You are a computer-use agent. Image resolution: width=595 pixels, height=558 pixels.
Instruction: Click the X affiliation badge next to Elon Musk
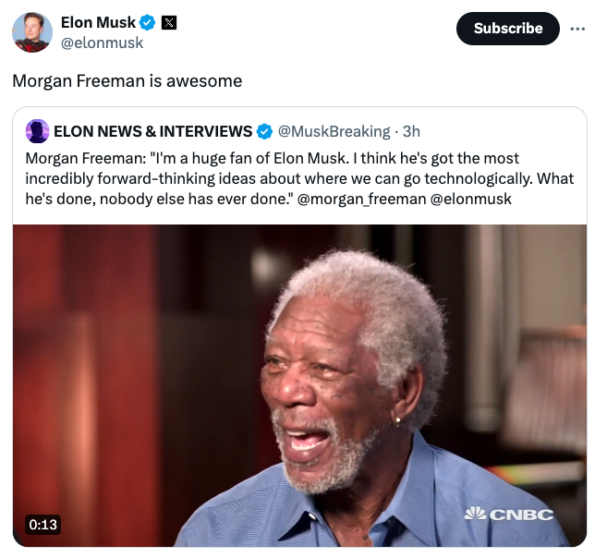(x=169, y=23)
